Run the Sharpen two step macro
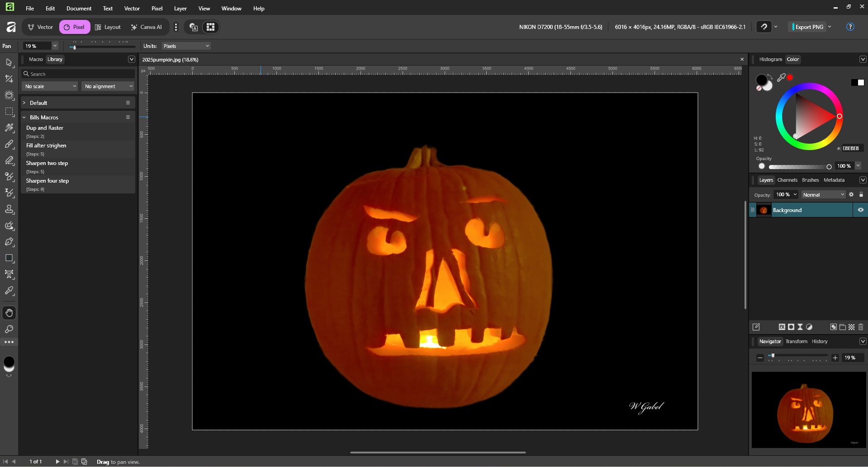The height and width of the screenshot is (467, 868). tap(47, 163)
